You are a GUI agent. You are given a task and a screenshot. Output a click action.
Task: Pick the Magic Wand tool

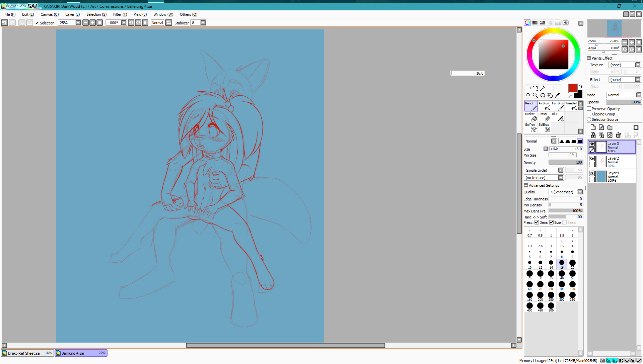click(x=543, y=88)
